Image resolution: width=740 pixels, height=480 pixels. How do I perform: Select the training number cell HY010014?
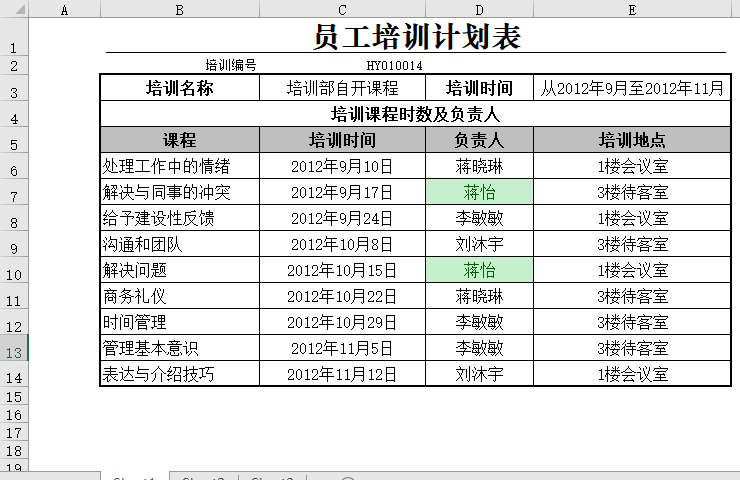(394, 65)
